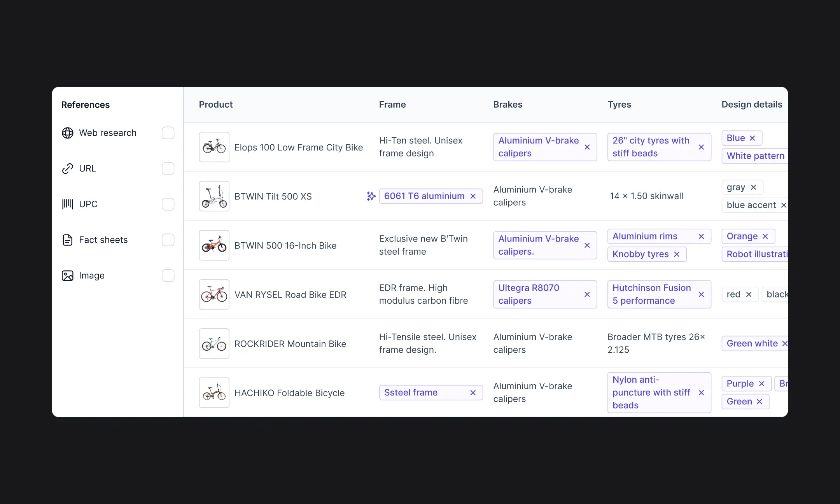Select the Web research reference label
Image resolution: width=840 pixels, height=504 pixels.
click(x=108, y=133)
